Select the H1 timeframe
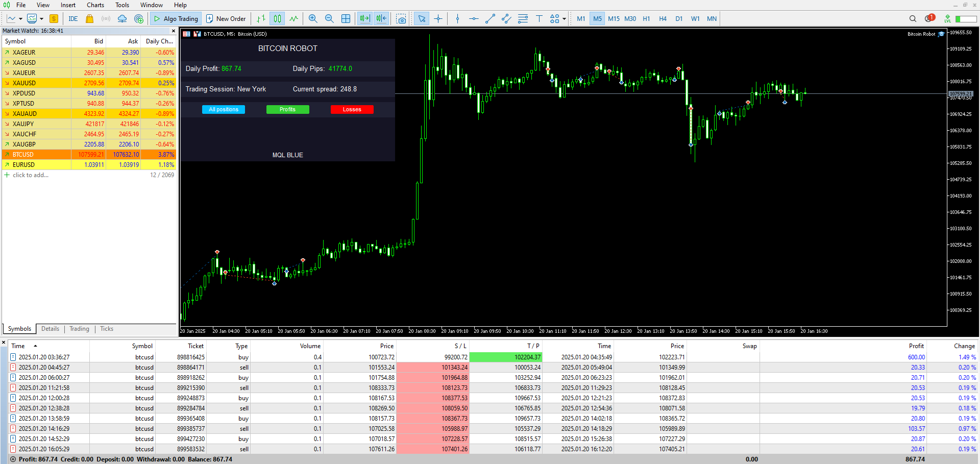The height and width of the screenshot is (464, 980). coord(646,19)
